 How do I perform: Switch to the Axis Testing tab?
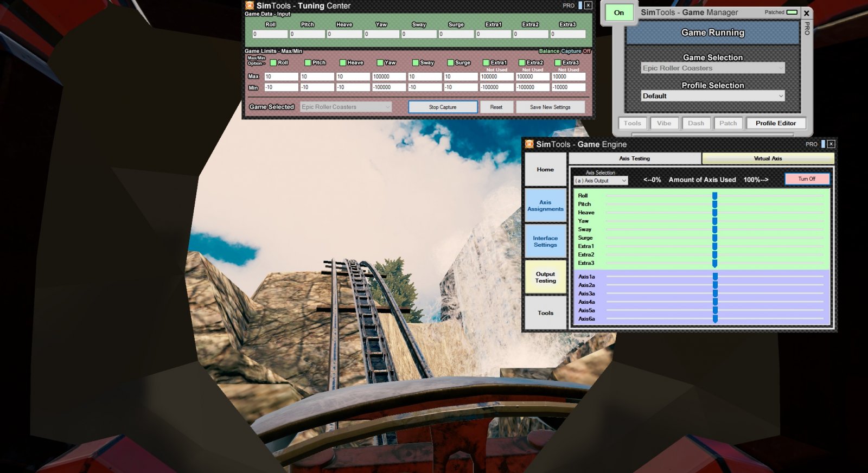pos(635,158)
